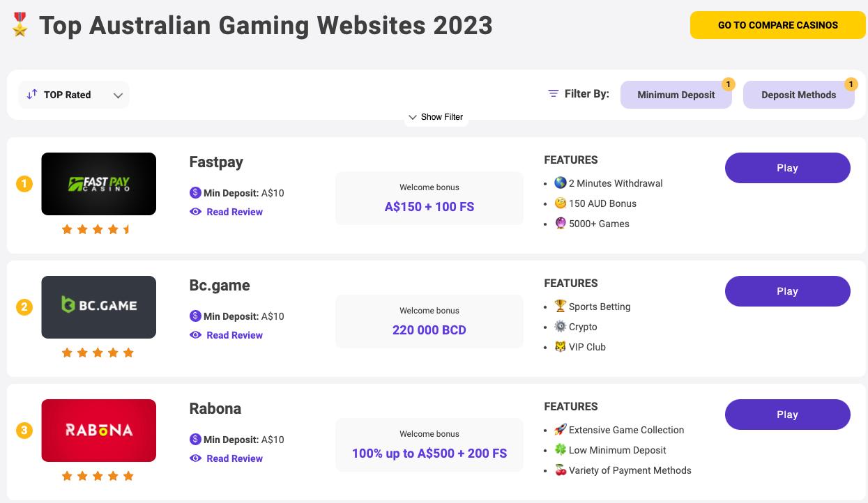Image resolution: width=868 pixels, height=503 pixels.
Task: Click the sort arrows icon next to TOP Rated
Action: click(32, 95)
